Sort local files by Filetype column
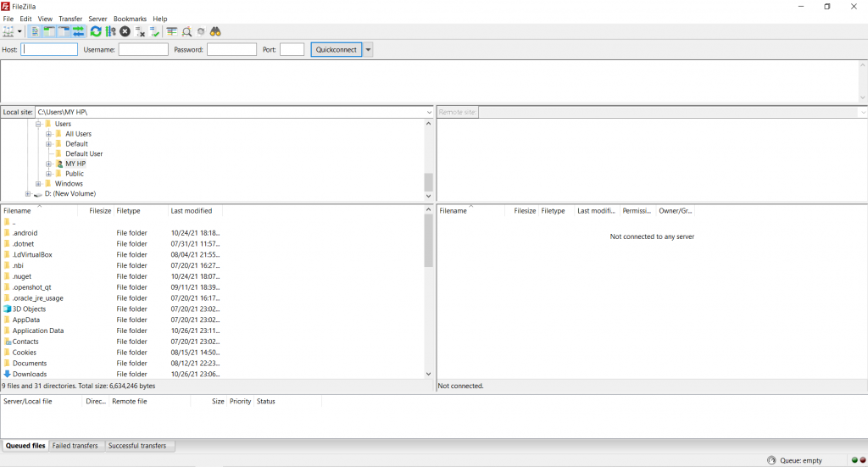 click(141, 211)
